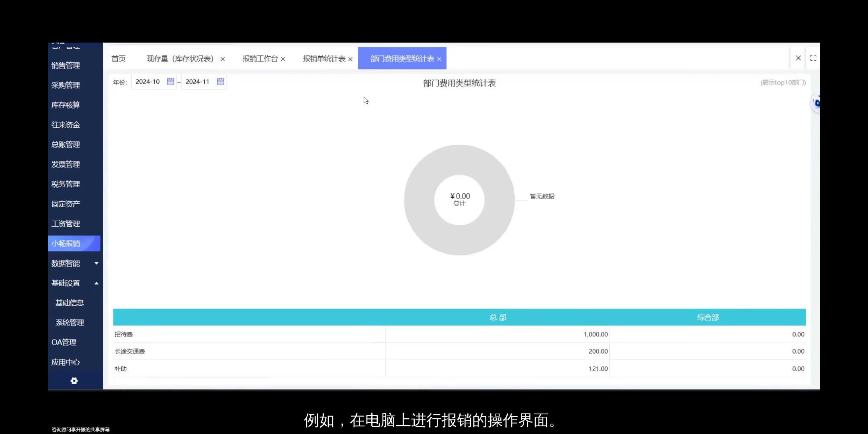Screen dimensions: 868x434
Task: Click the 2024-10 date input field
Action: point(148,81)
